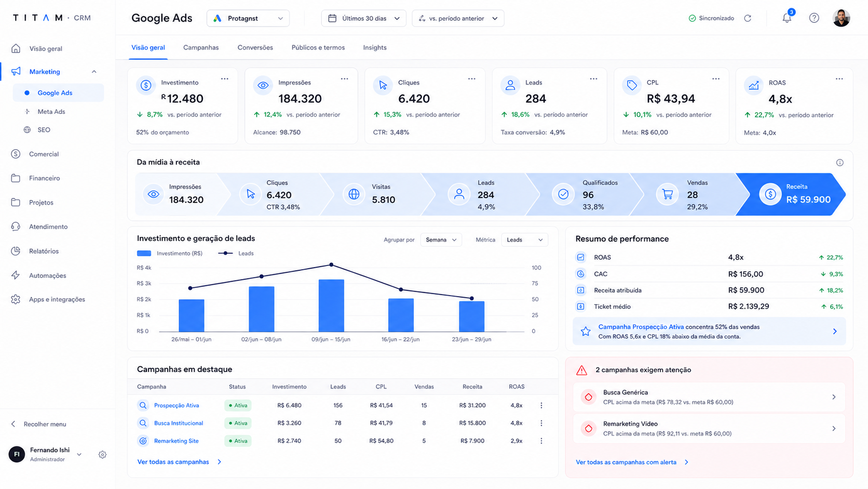This screenshot has height=489, width=868.
Task: Open the user avatar photo menu
Action: (841, 18)
